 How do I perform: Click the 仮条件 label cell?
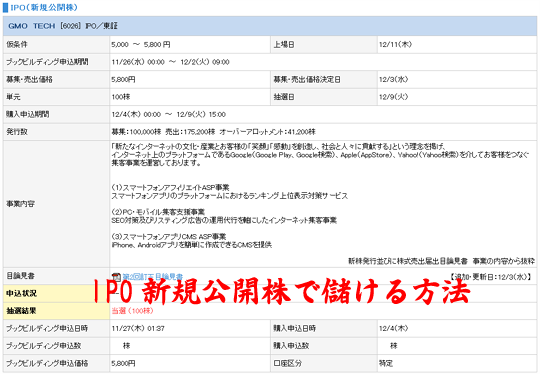tap(56, 44)
